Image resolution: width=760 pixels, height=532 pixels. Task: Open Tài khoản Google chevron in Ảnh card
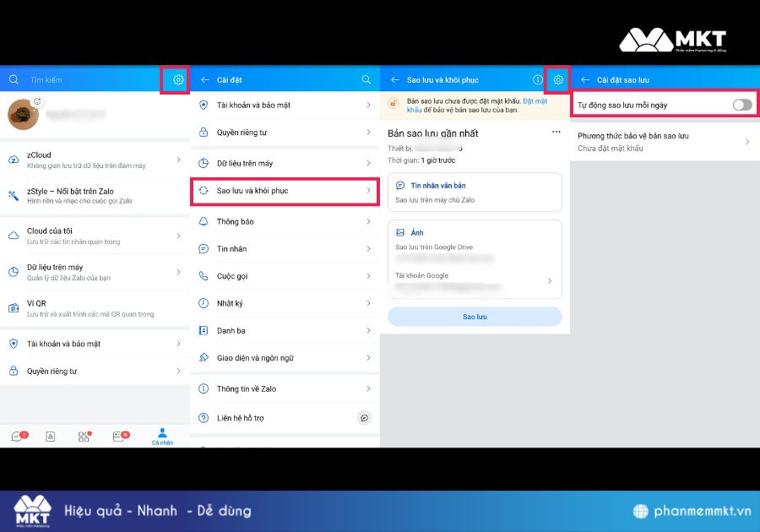pyautogui.click(x=550, y=281)
